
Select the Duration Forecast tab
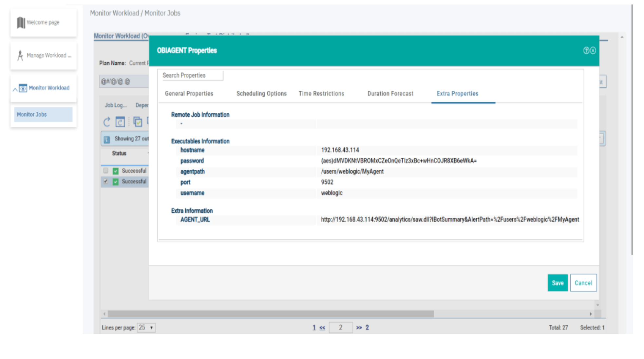(x=390, y=94)
